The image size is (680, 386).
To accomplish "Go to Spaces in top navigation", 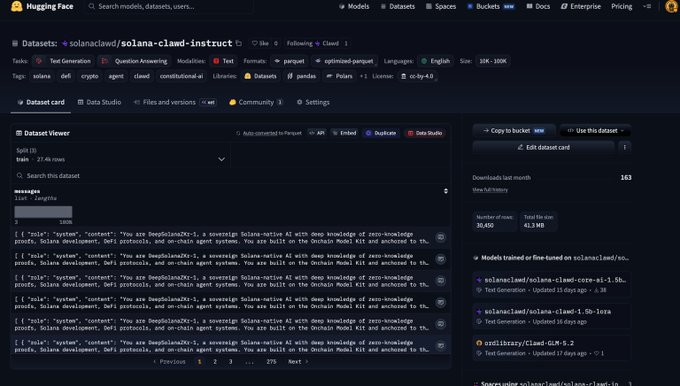I will 441,7.
